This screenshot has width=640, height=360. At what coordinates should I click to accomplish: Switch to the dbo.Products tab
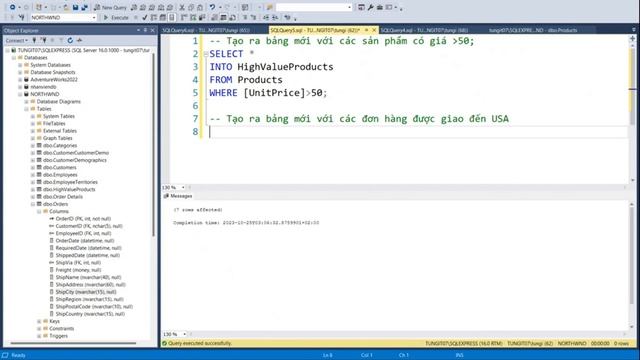tap(533, 30)
